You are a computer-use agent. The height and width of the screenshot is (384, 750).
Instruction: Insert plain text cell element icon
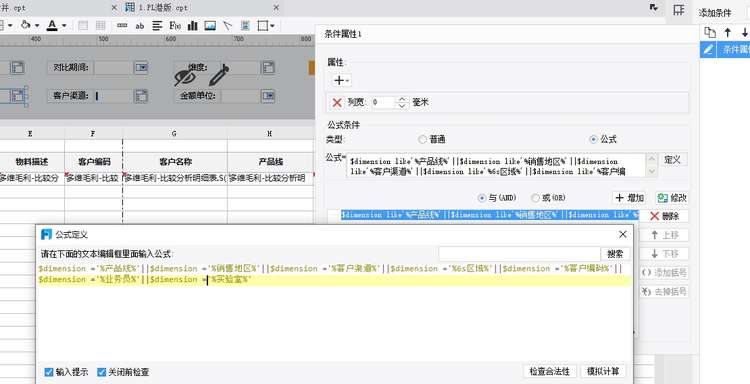coord(122,25)
